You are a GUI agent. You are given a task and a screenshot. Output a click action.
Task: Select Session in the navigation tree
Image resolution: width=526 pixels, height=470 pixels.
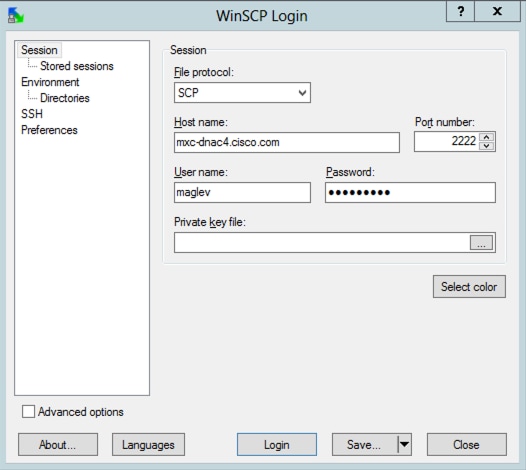pyautogui.click(x=39, y=50)
